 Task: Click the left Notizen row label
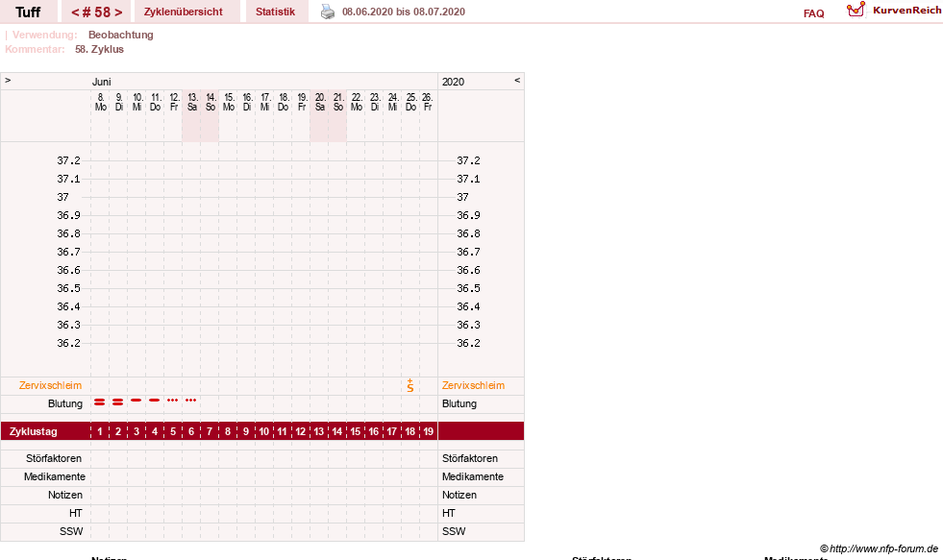pyautogui.click(x=65, y=495)
